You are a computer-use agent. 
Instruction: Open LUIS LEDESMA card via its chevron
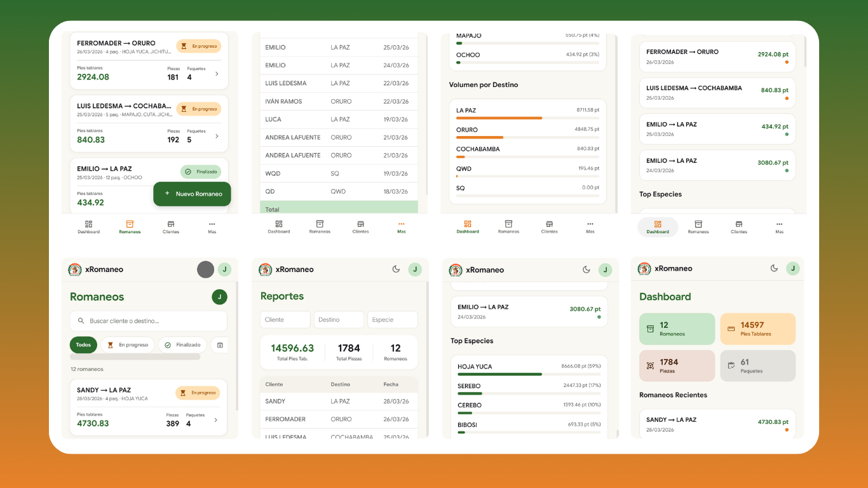[x=217, y=137]
